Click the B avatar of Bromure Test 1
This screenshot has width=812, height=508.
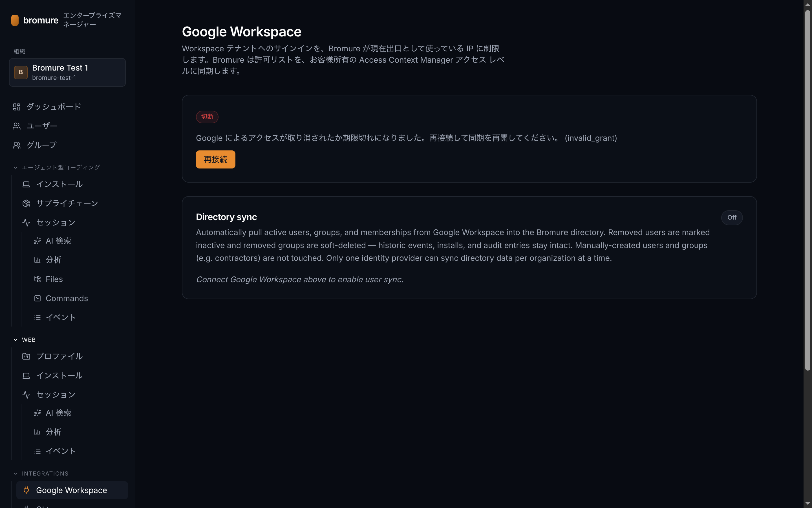pyautogui.click(x=21, y=72)
